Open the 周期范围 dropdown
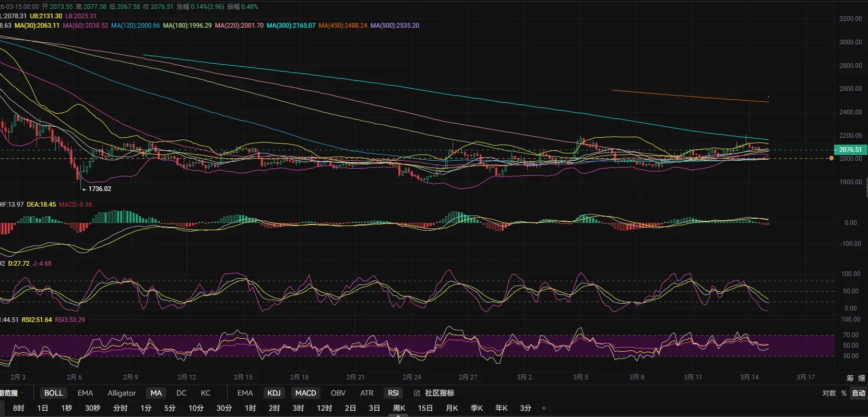The image size is (868, 417). pos(10,393)
